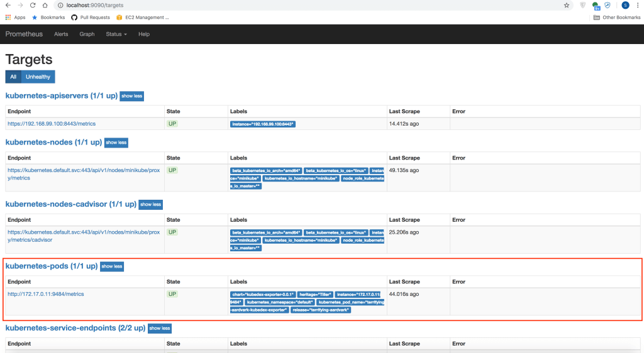Collapse kubernetes-nodes-cadvisor with show less
644x353 pixels.
pos(151,205)
